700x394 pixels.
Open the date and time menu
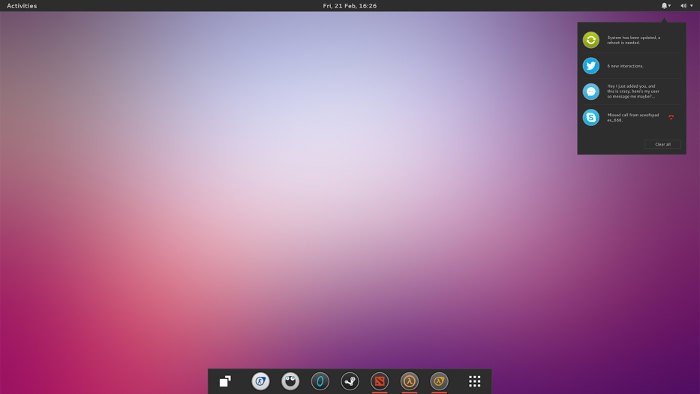point(350,6)
